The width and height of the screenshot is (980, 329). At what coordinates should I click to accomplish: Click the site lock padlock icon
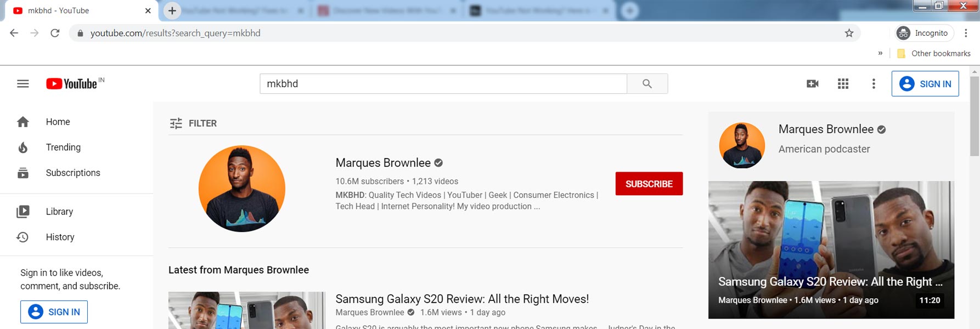[80, 33]
